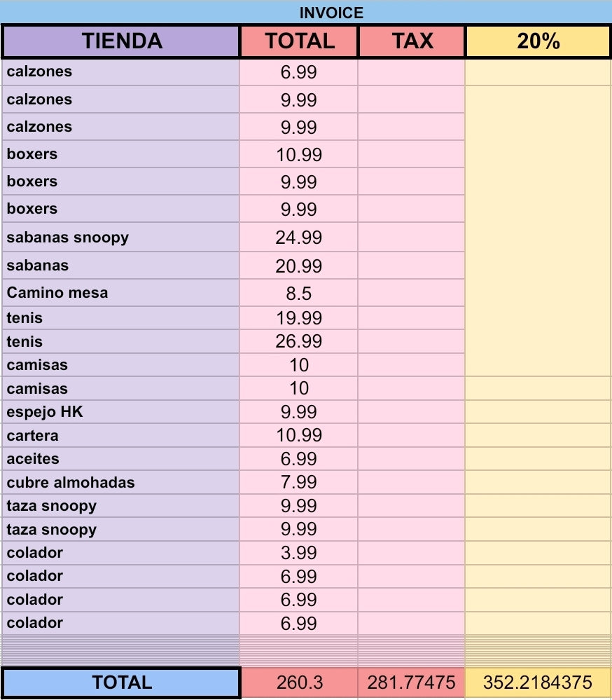612x700 pixels.
Task: Select the aceites item cell
Action: [x=120, y=458]
